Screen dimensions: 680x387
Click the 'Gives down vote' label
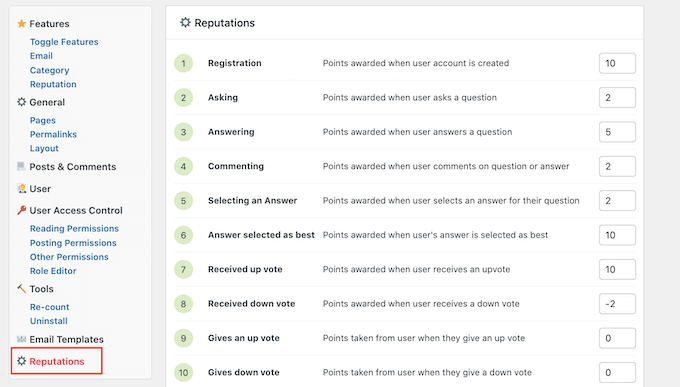tap(244, 372)
